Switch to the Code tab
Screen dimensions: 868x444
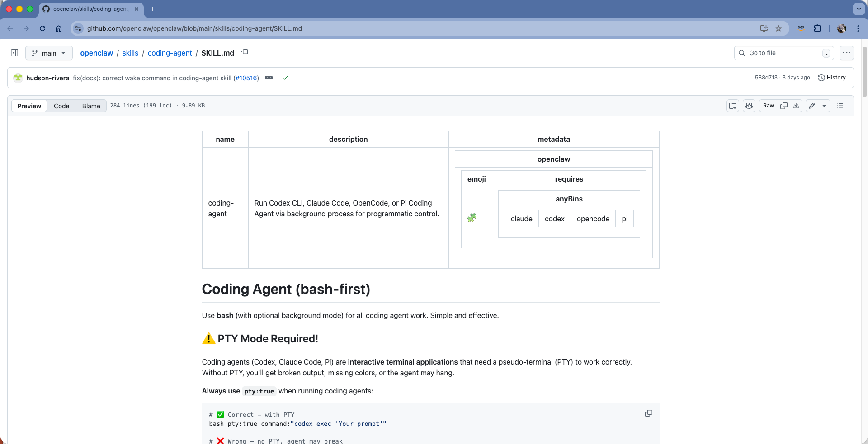click(x=61, y=106)
